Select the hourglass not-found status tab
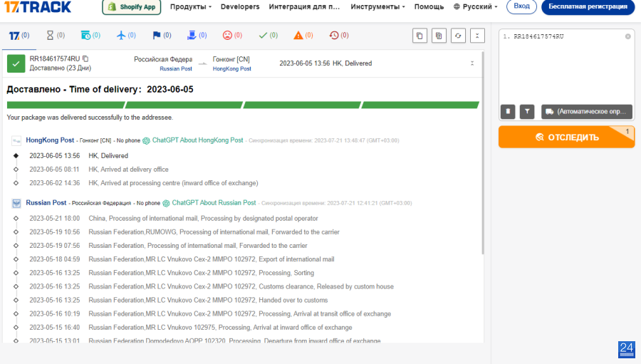Image resolution: width=641 pixels, height=364 pixels. (x=55, y=36)
